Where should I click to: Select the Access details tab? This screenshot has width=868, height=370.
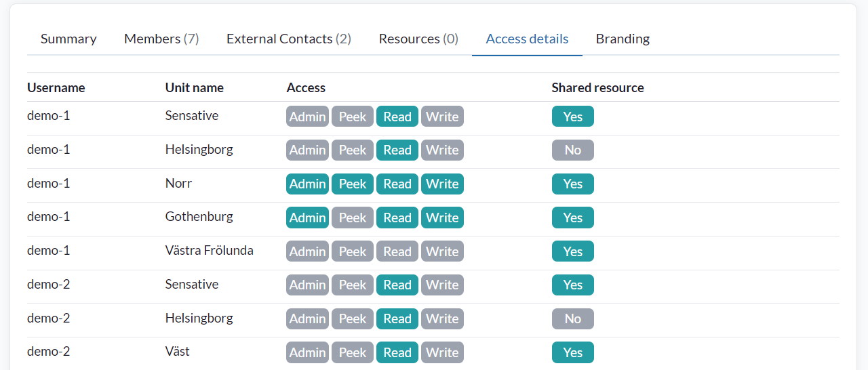point(527,39)
